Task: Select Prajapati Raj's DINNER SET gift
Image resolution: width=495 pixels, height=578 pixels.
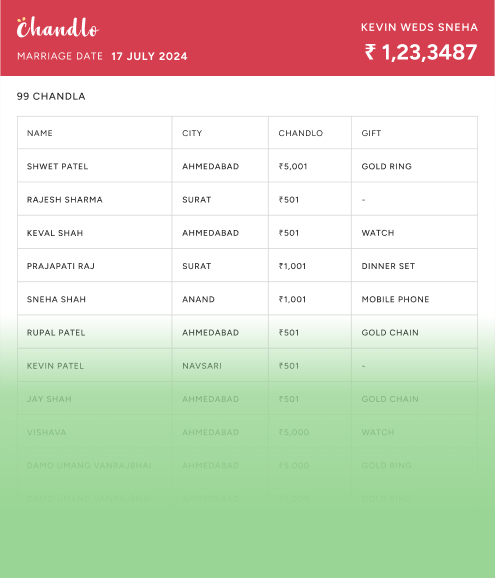Action: (x=388, y=266)
